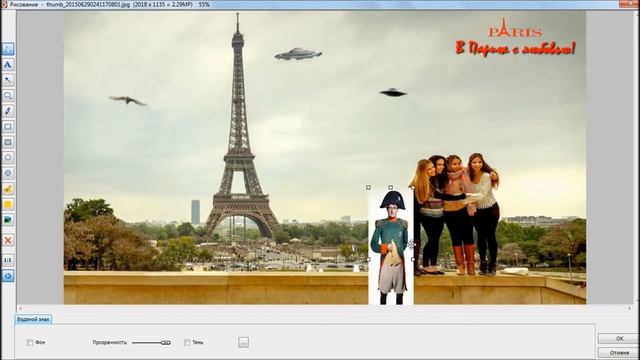
Task: Confirm with the OK button
Action: 619,338
